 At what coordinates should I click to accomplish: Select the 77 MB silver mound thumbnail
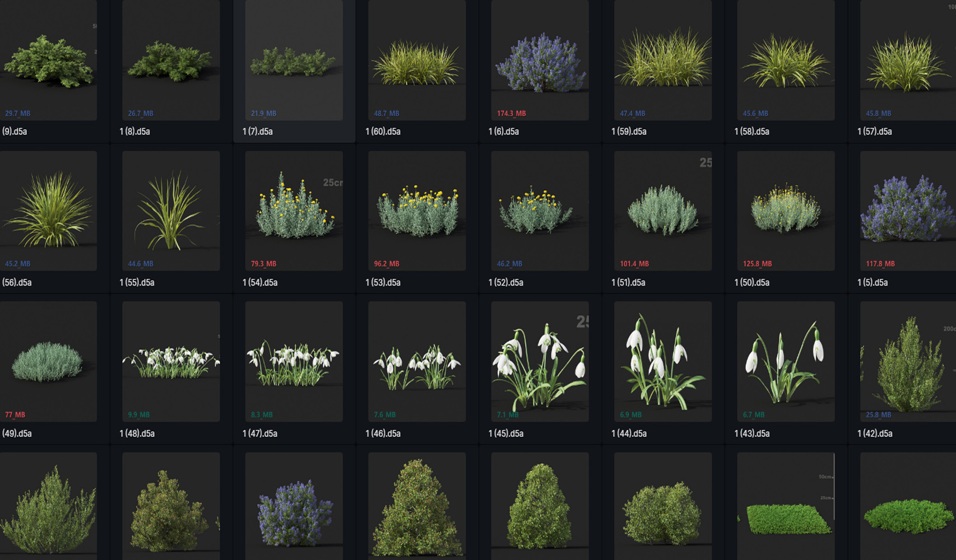[x=48, y=361]
